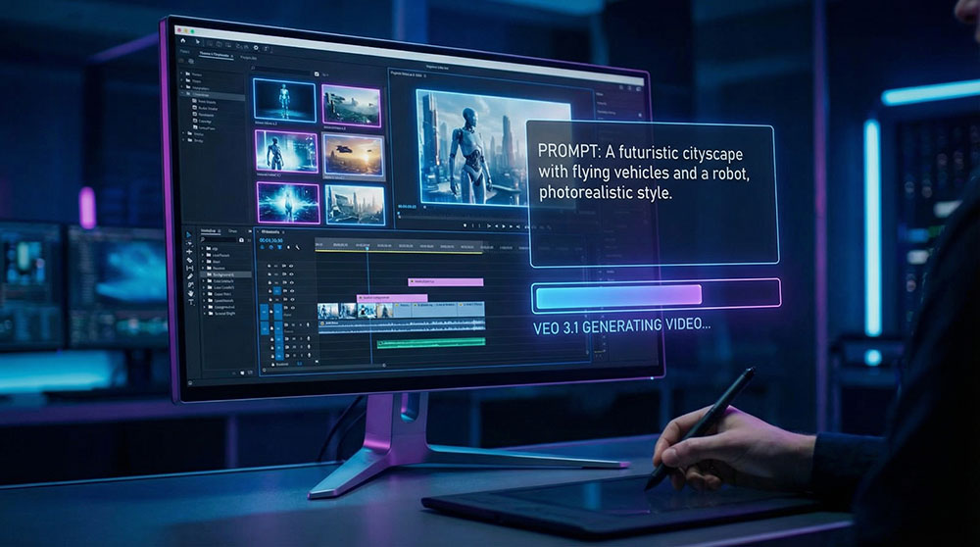Select the glowing blue robot thumbnail on dark background
980x547 pixels.
click(284, 100)
